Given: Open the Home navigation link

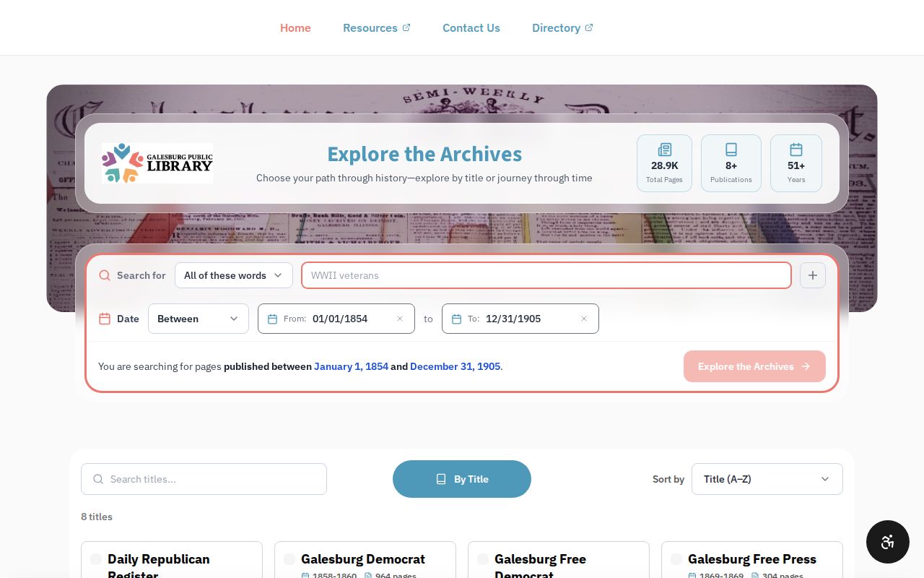Looking at the screenshot, I should 295,27.
